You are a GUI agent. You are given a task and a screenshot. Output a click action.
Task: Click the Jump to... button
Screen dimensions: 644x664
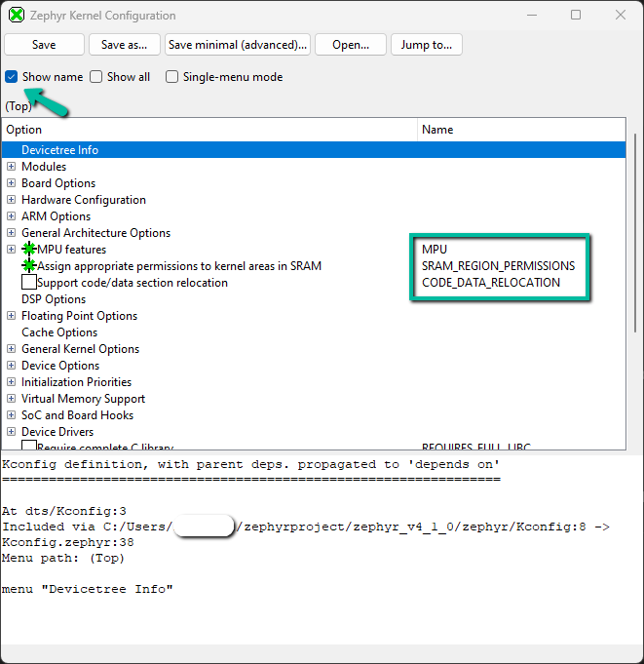426,45
